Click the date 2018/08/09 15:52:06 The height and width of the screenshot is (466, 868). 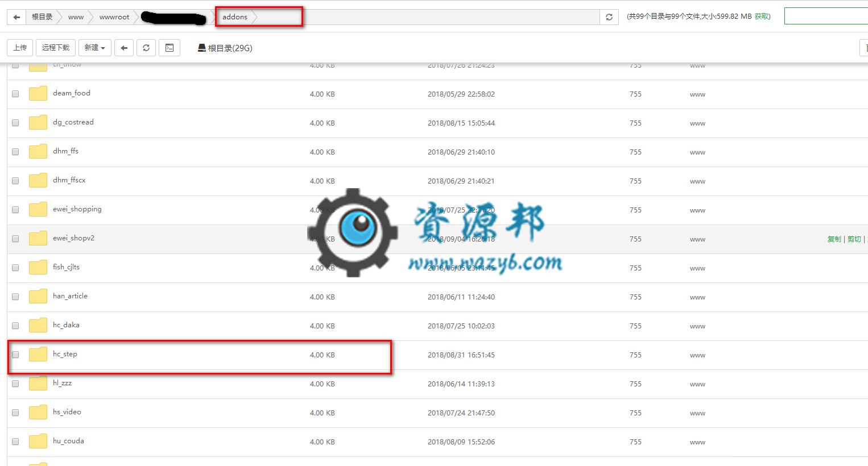coord(461,442)
